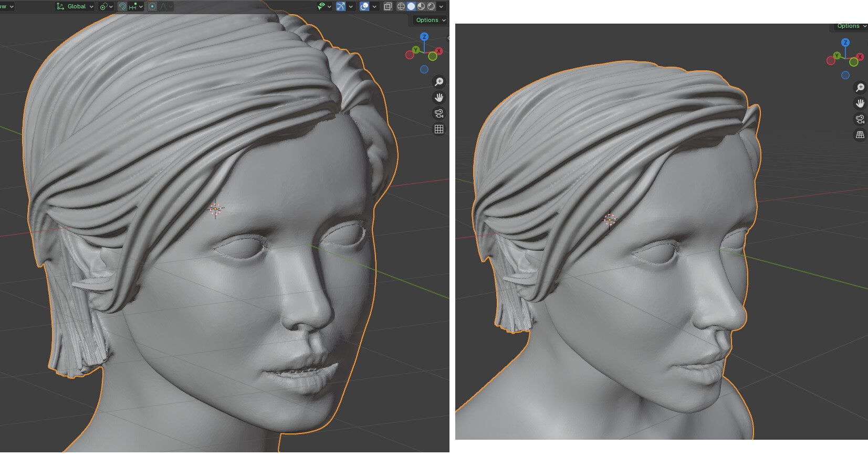
Task: Open the Options dropdown in left viewport
Action: point(431,20)
